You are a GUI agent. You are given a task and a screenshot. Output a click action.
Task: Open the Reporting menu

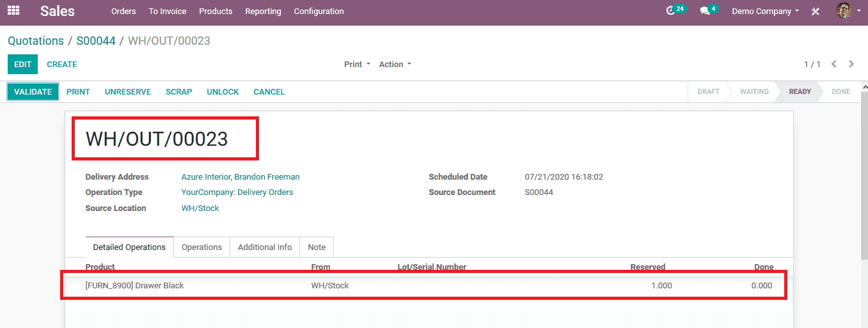point(263,12)
